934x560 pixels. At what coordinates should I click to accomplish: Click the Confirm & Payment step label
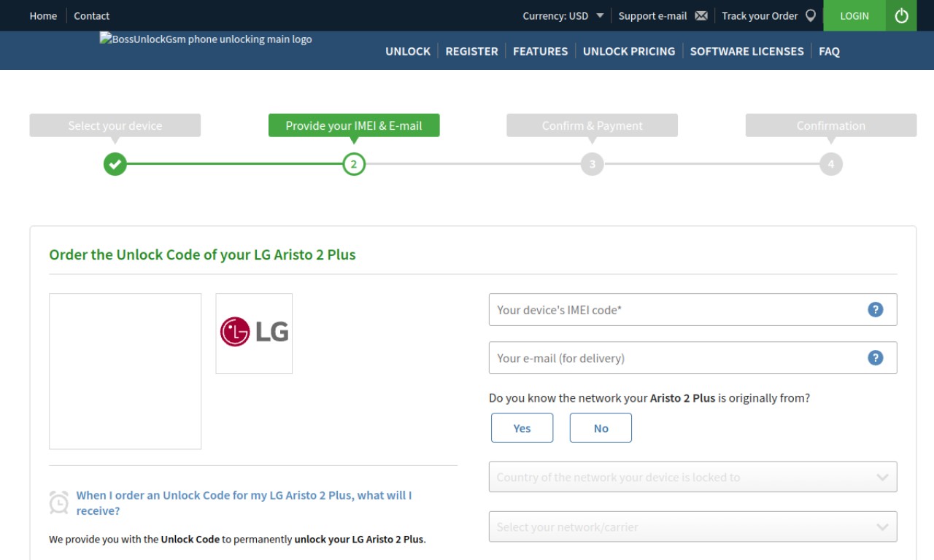coord(592,125)
